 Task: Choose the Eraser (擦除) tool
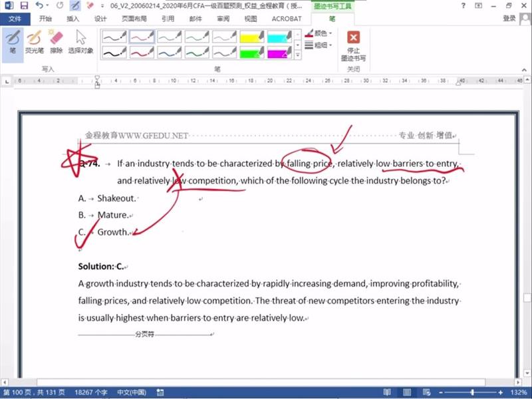(56, 41)
